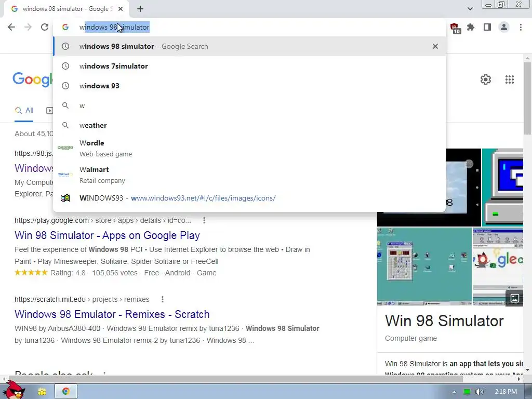The height and width of the screenshot is (399, 532).
Task: Click the forward navigation arrow
Action: [x=28, y=27]
